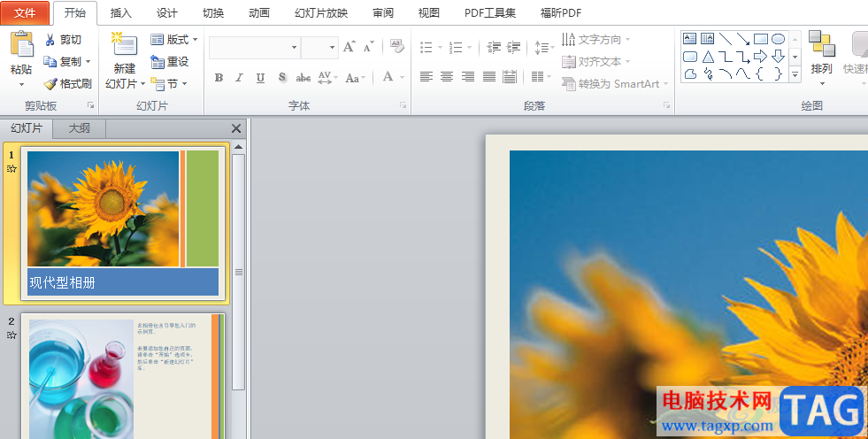Open the font size combo box

(319, 48)
